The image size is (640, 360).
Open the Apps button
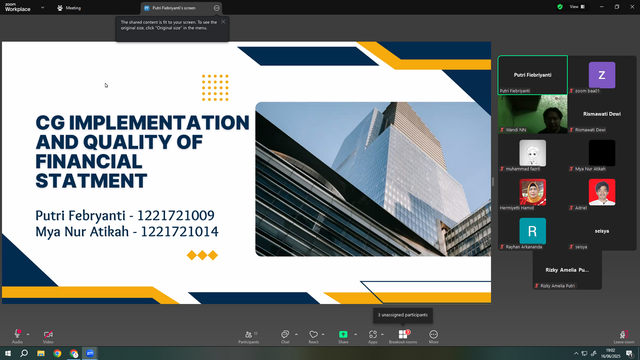pyautogui.click(x=373, y=336)
